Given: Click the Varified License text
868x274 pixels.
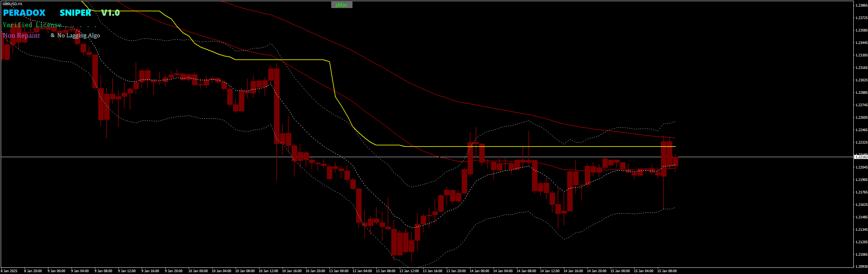Looking at the screenshot, I should pos(32,25).
